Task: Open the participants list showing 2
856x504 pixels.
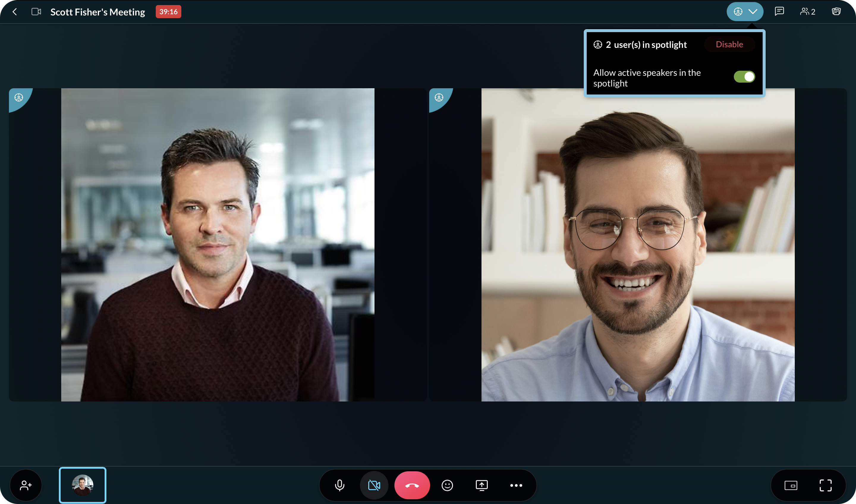Action: [x=808, y=12]
